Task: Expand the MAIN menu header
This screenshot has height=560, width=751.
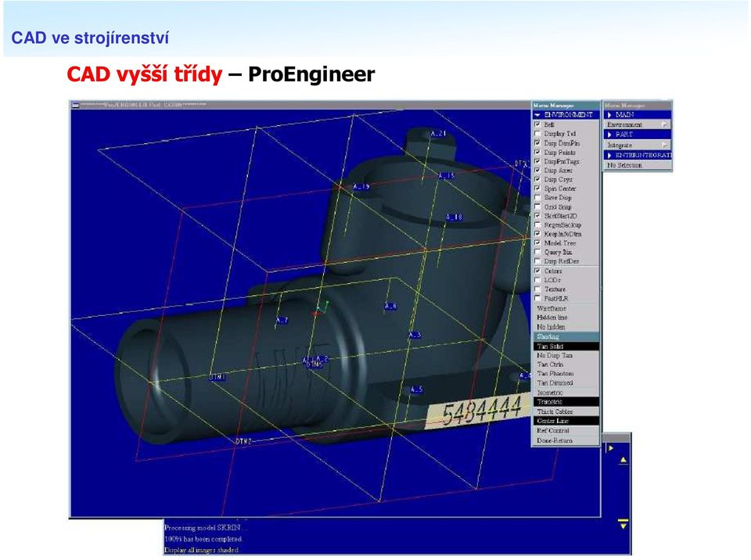Action: (638, 115)
